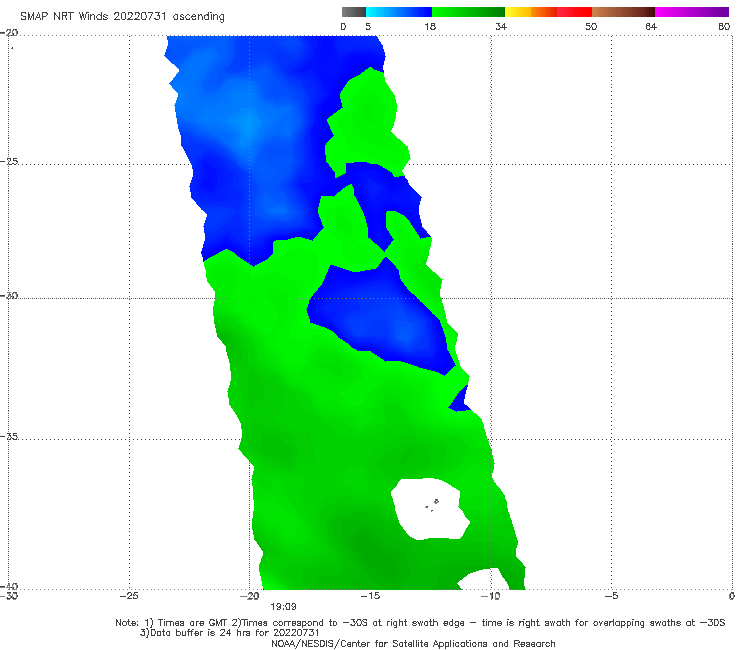The width and height of the screenshot is (740, 650).
Task: Click the color bar label '50'
Action: coord(591,27)
